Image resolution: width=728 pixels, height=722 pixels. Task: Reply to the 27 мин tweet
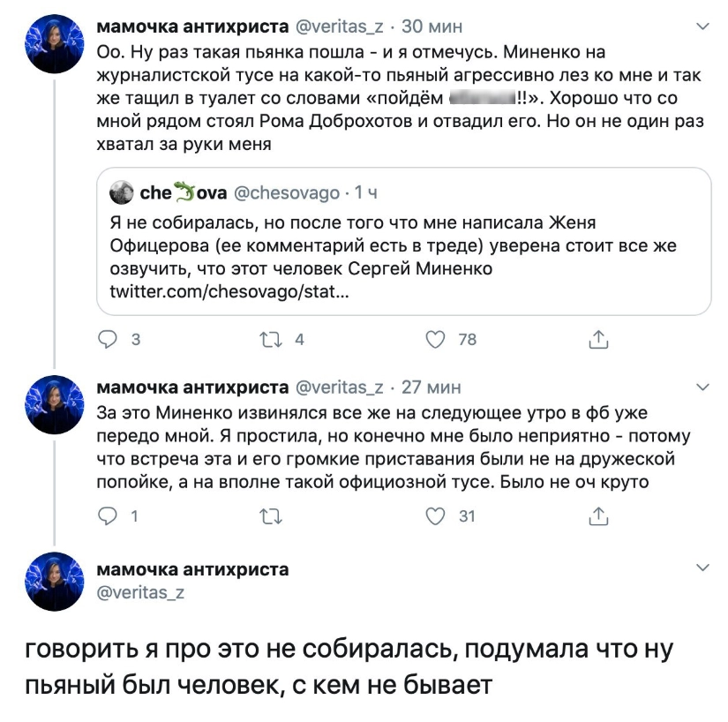[108, 516]
